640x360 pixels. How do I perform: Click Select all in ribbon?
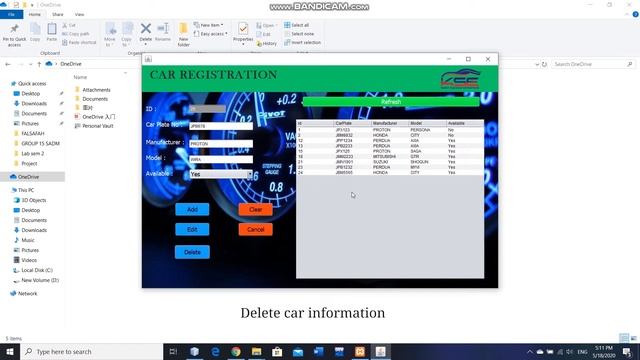[297, 25]
